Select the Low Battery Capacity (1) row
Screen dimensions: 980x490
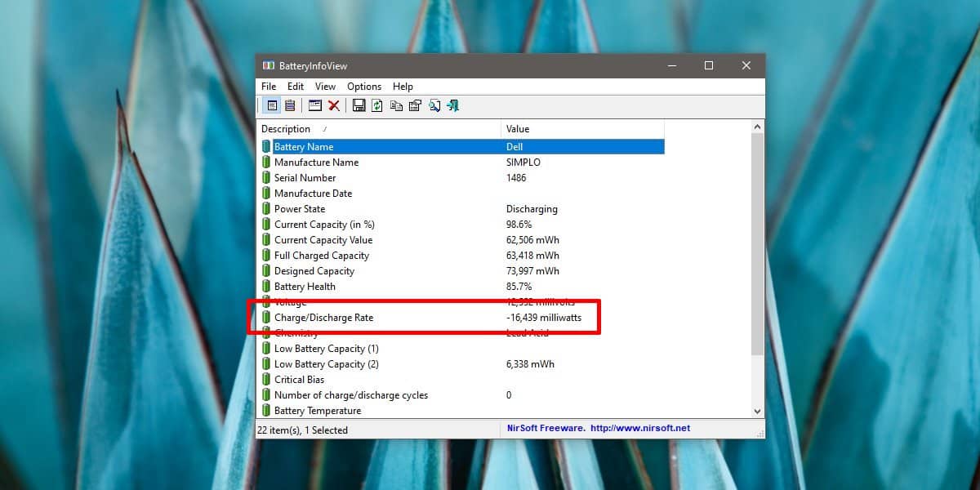[x=461, y=349]
